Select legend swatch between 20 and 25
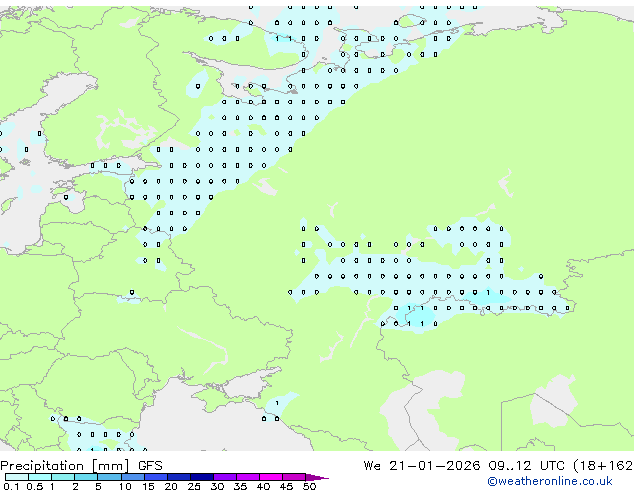This screenshot has width=634, height=490. [x=179, y=477]
